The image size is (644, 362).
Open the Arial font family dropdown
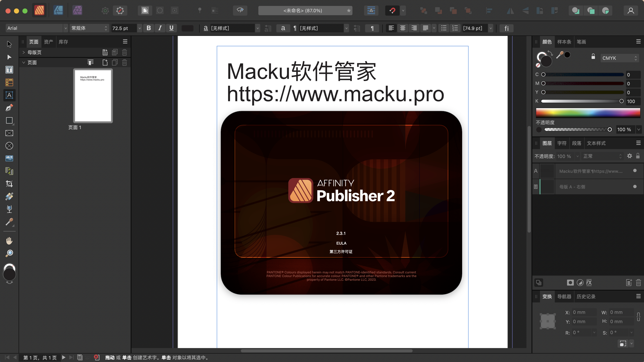66,28
